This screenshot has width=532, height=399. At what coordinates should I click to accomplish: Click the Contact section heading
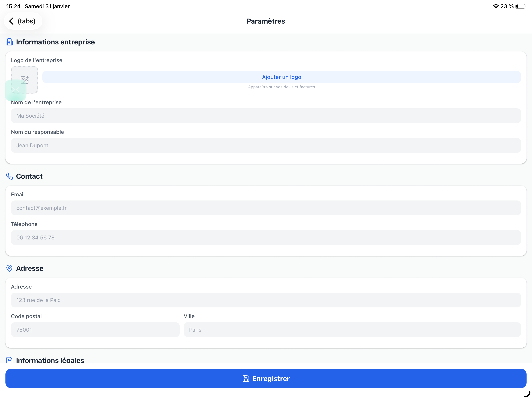point(29,176)
